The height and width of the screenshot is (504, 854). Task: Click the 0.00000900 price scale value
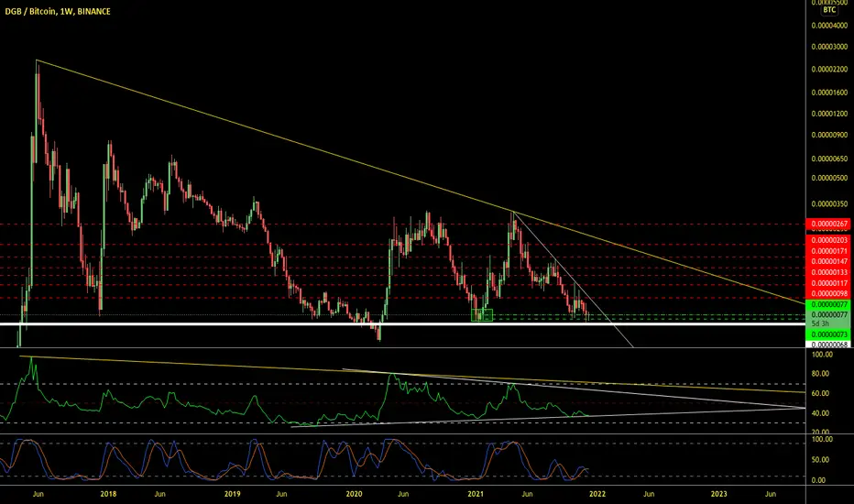[x=829, y=135]
